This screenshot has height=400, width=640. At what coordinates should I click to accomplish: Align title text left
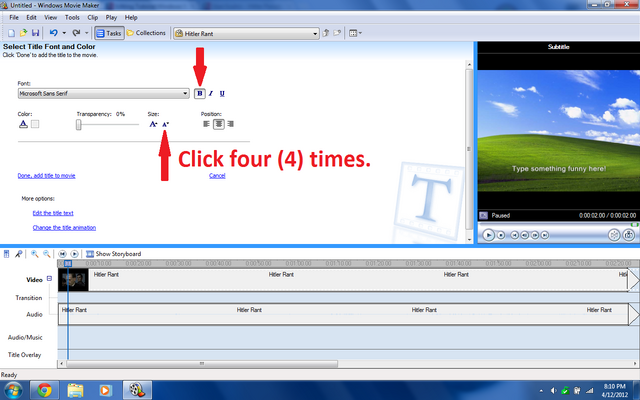207,124
